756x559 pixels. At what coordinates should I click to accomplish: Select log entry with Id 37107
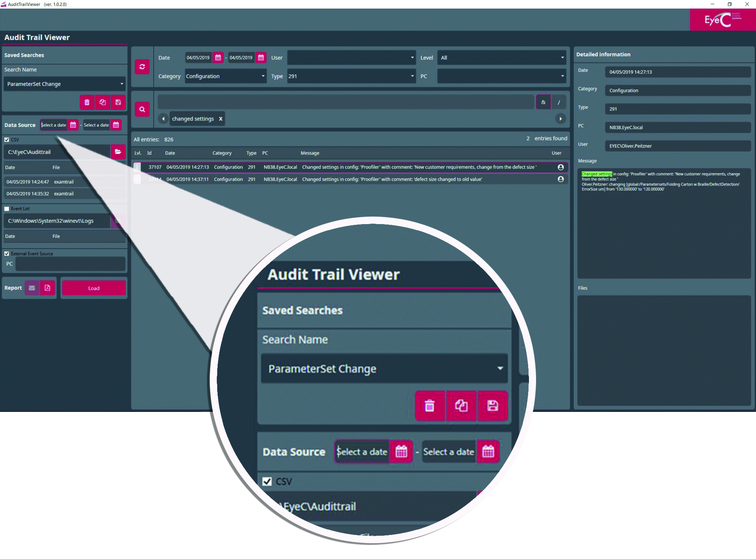[x=155, y=167]
